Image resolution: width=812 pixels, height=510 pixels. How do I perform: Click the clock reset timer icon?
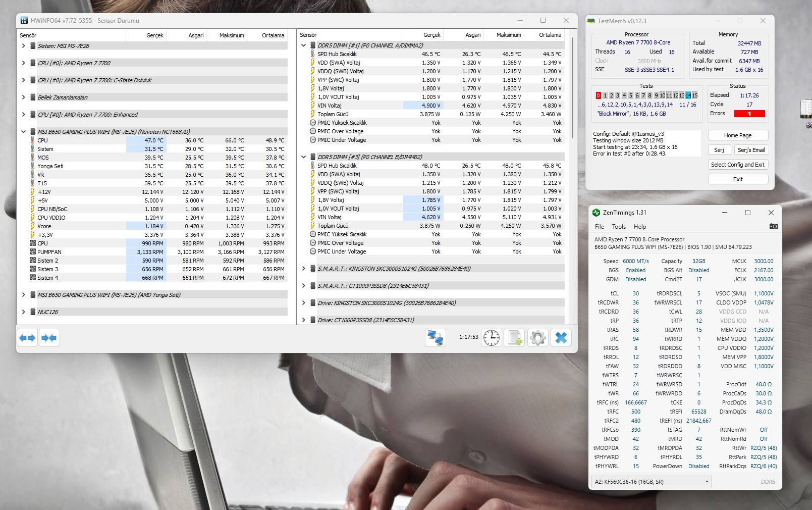492,337
